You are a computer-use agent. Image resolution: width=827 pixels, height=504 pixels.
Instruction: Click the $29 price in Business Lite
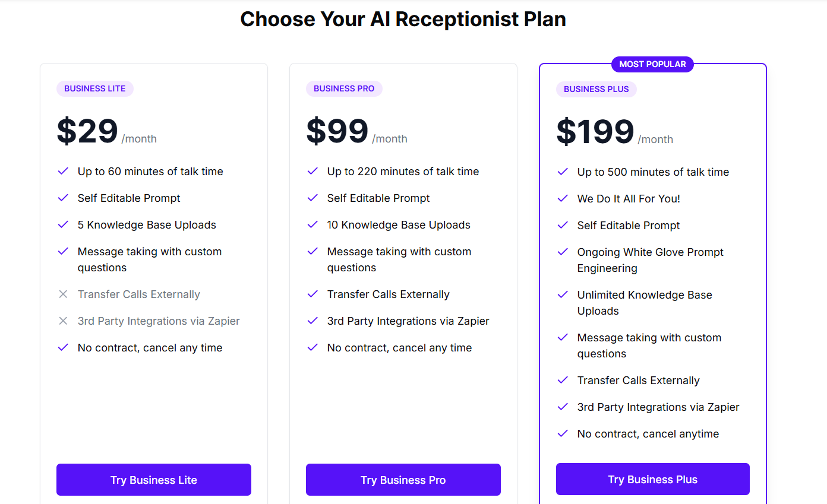pyautogui.click(x=87, y=131)
